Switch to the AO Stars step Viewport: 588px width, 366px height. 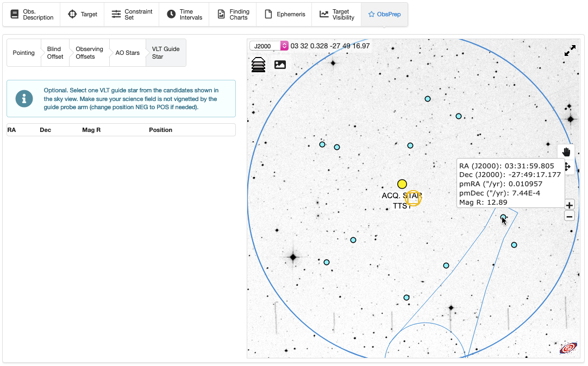pos(128,53)
